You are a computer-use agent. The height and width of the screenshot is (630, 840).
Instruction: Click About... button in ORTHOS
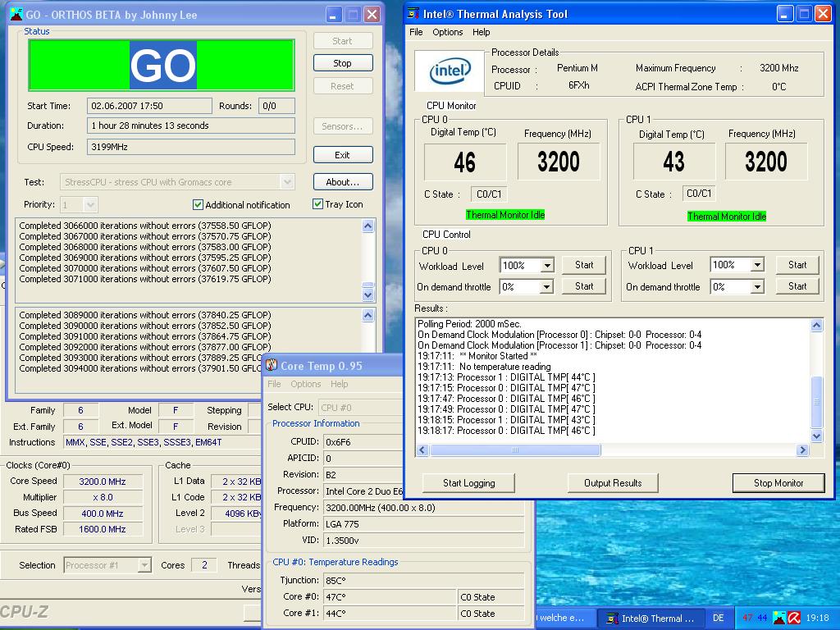[342, 182]
